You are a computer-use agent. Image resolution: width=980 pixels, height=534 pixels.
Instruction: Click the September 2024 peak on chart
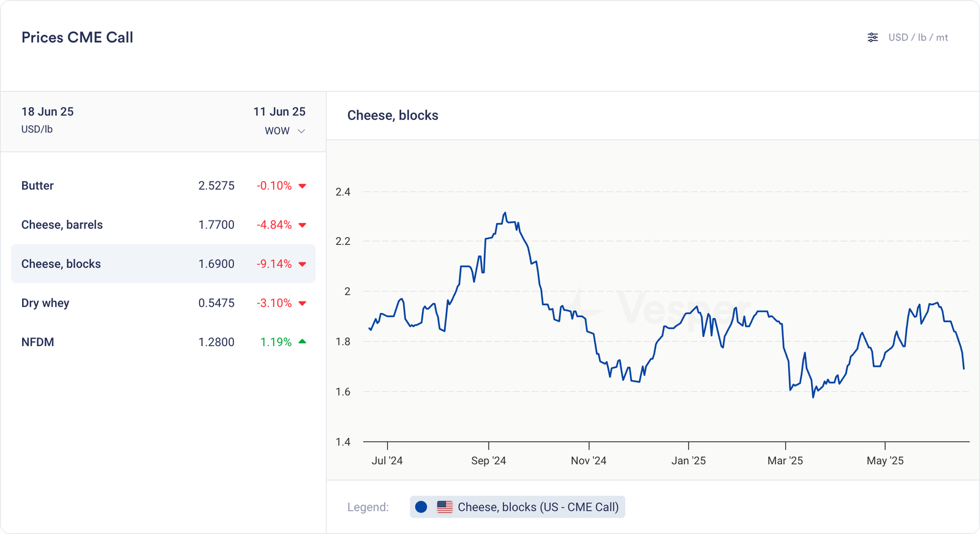click(x=505, y=213)
